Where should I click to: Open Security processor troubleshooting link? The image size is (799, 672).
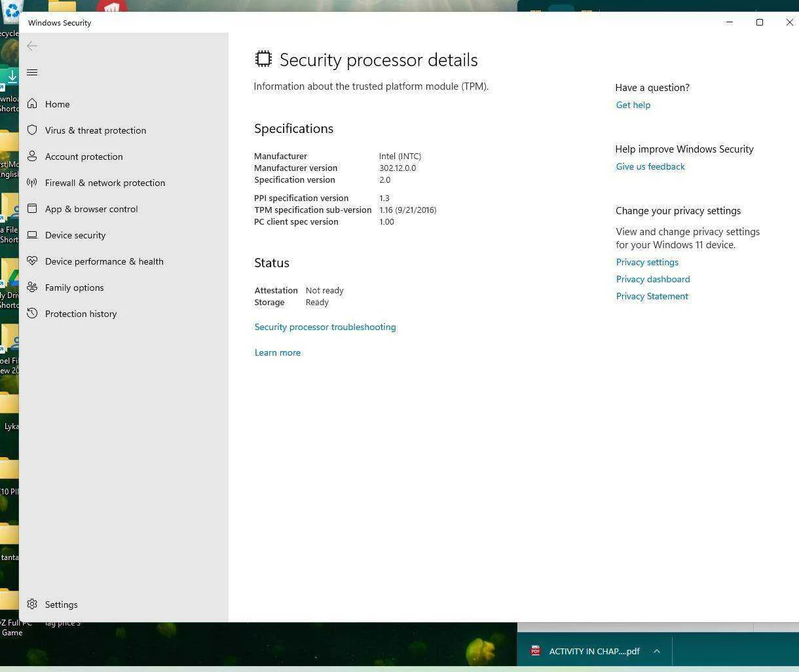(x=325, y=327)
